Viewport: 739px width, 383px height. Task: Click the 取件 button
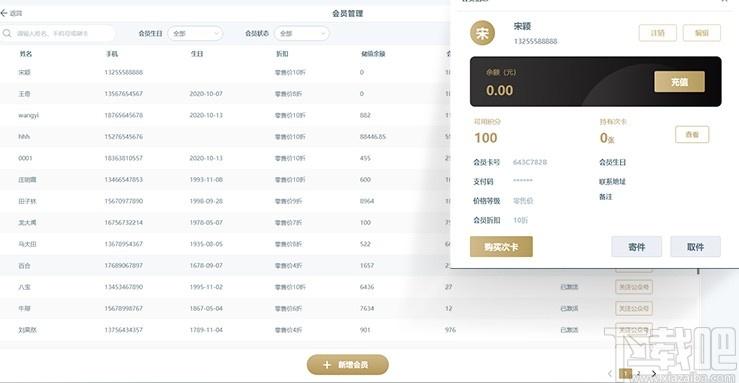(x=695, y=247)
